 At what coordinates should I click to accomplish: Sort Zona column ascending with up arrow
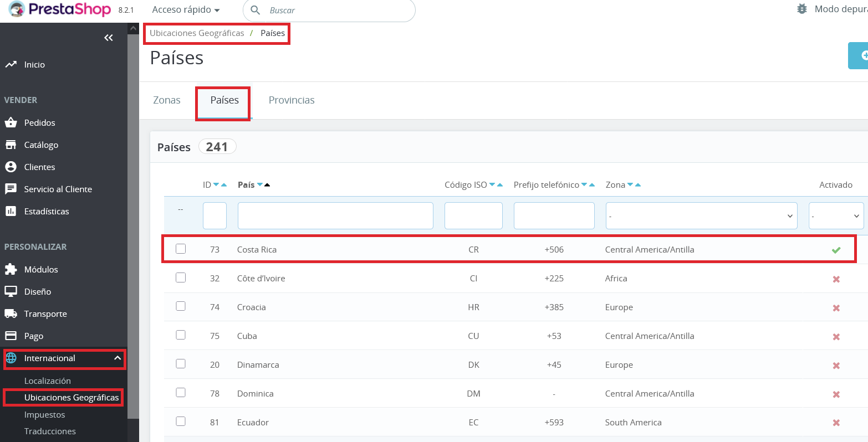[x=638, y=185]
